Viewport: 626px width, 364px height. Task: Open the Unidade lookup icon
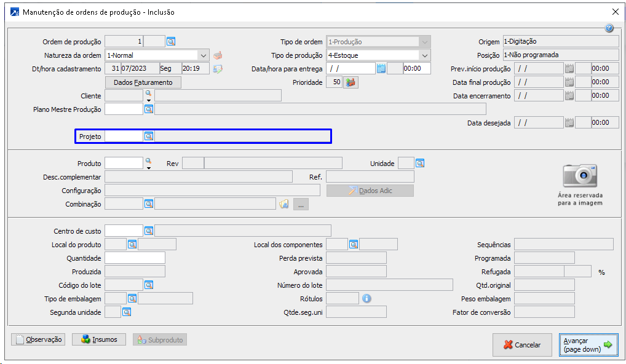420,164
